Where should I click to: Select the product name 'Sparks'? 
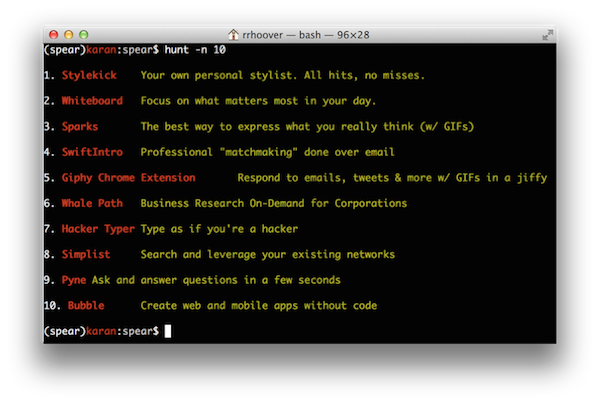80,127
